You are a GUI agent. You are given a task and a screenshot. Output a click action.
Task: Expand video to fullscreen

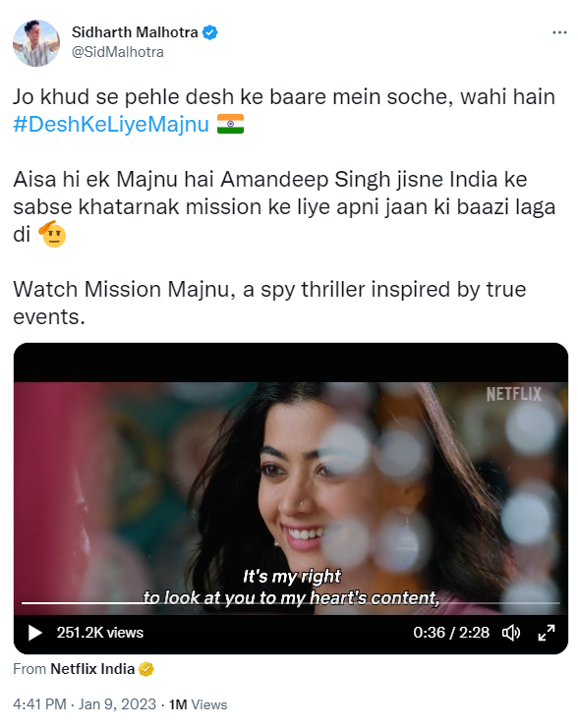pyautogui.click(x=547, y=633)
